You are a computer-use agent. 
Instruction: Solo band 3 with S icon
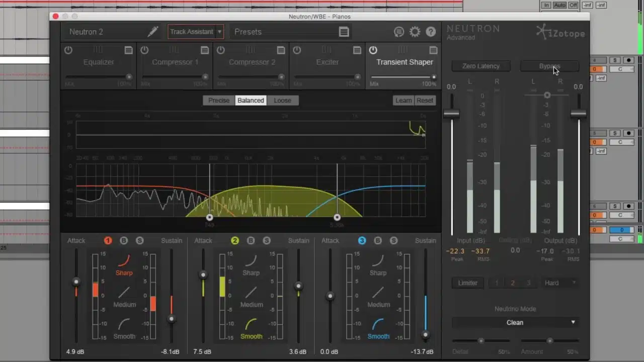click(x=394, y=241)
